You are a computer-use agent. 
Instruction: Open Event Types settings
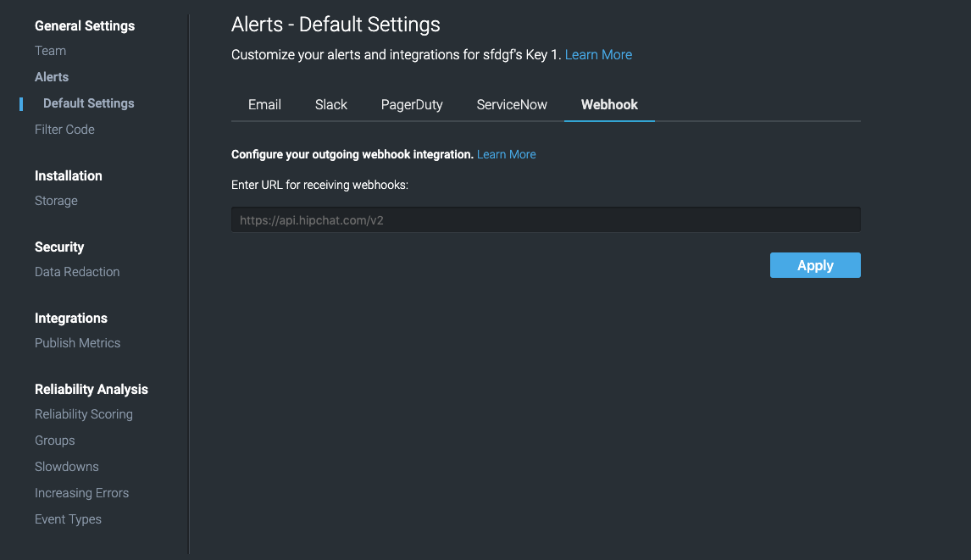[68, 519]
